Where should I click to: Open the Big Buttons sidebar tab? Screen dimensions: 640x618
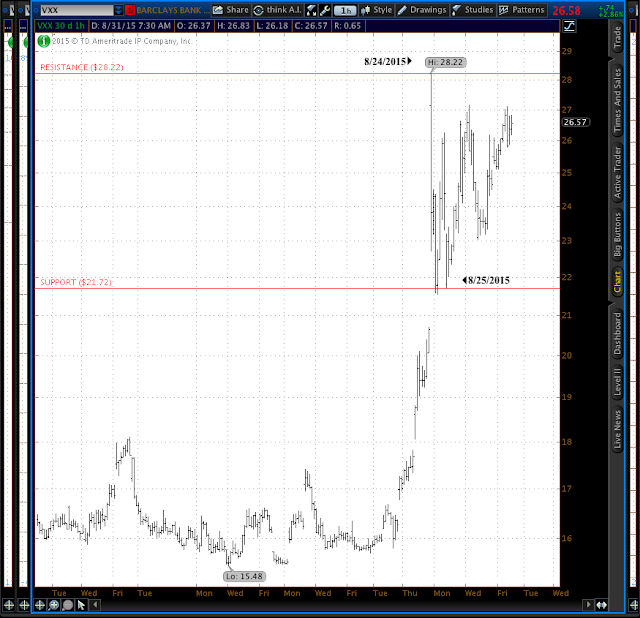click(x=617, y=234)
